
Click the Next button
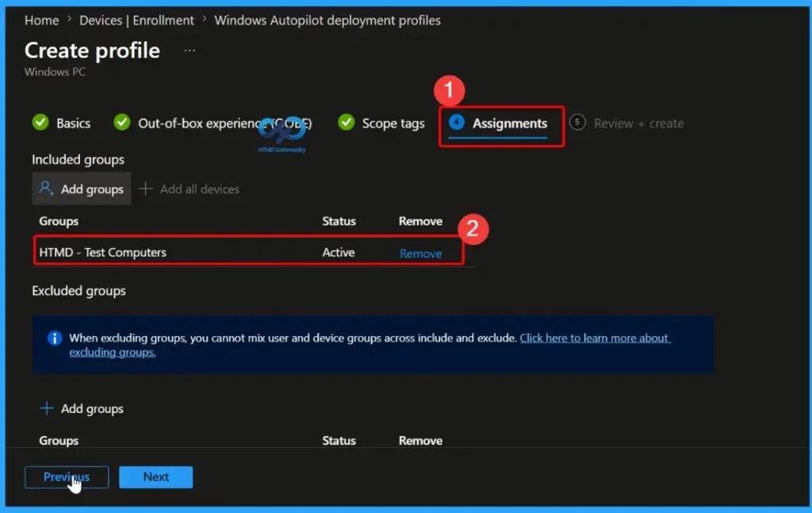pos(156,477)
